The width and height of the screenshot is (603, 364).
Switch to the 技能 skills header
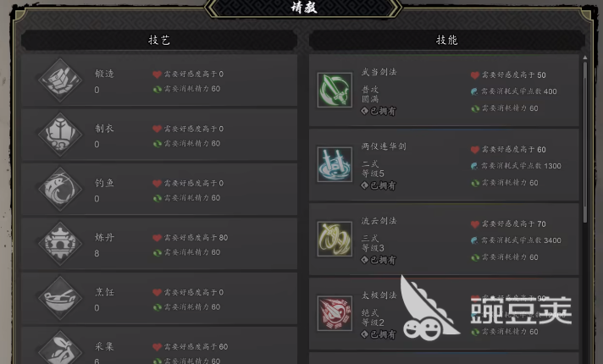tap(447, 40)
